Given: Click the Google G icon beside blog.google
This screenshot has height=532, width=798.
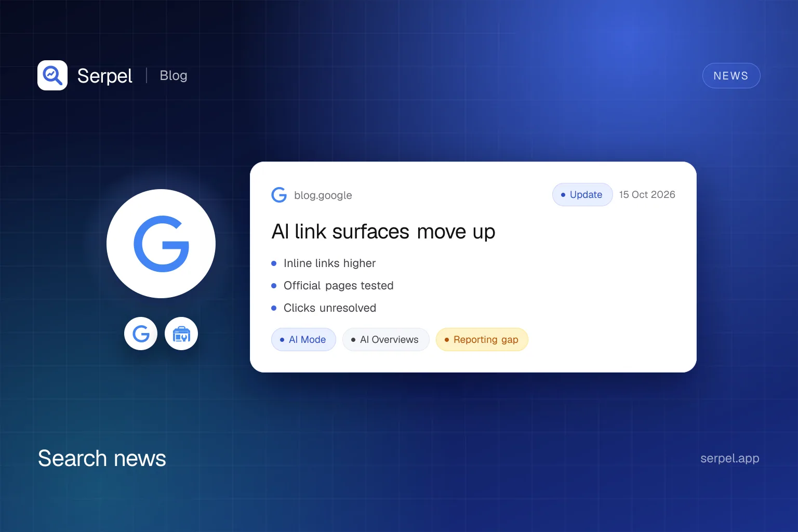Looking at the screenshot, I should (279, 195).
